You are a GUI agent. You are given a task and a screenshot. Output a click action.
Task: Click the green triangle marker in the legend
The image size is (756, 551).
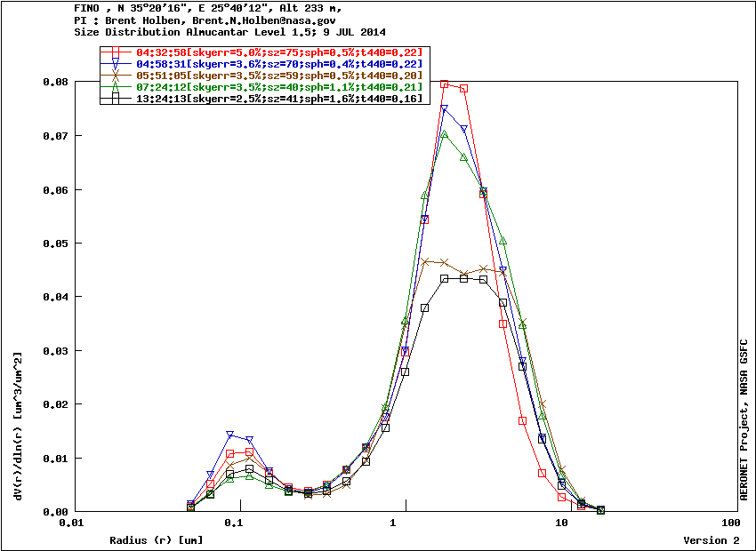pos(117,87)
